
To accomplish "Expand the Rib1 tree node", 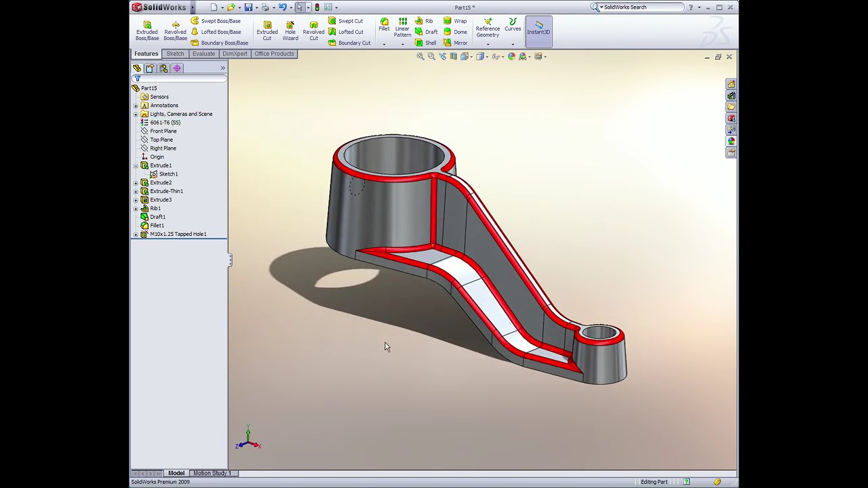I will (136, 208).
